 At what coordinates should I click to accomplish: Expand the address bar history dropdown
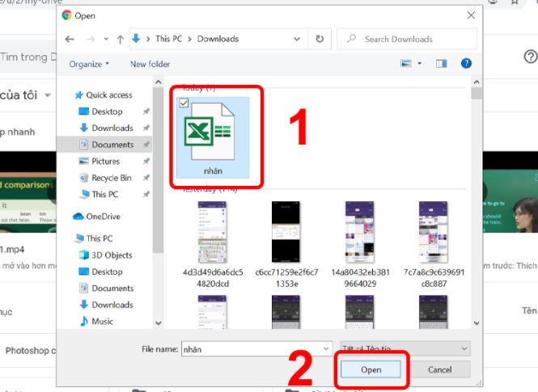tap(297, 39)
